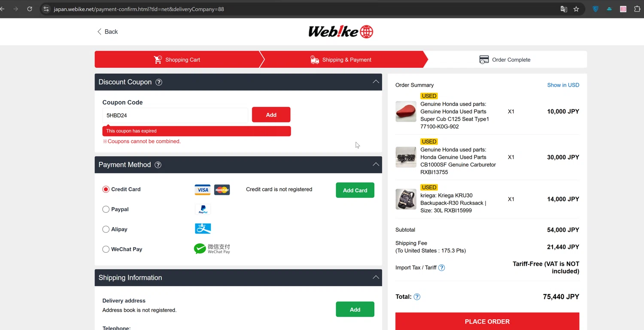Select the Credit Card radio button
This screenshot has height=330, width=644.
point(106,189)
